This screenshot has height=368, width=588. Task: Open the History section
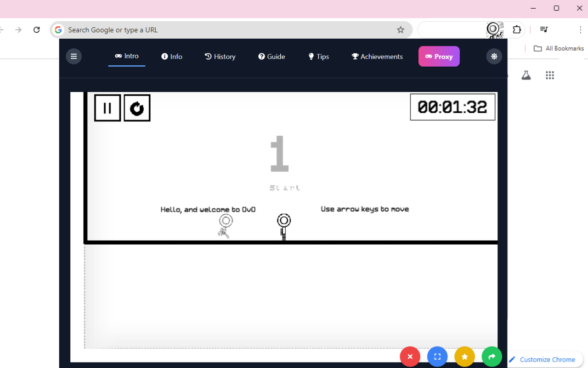(x=220, y=56)
